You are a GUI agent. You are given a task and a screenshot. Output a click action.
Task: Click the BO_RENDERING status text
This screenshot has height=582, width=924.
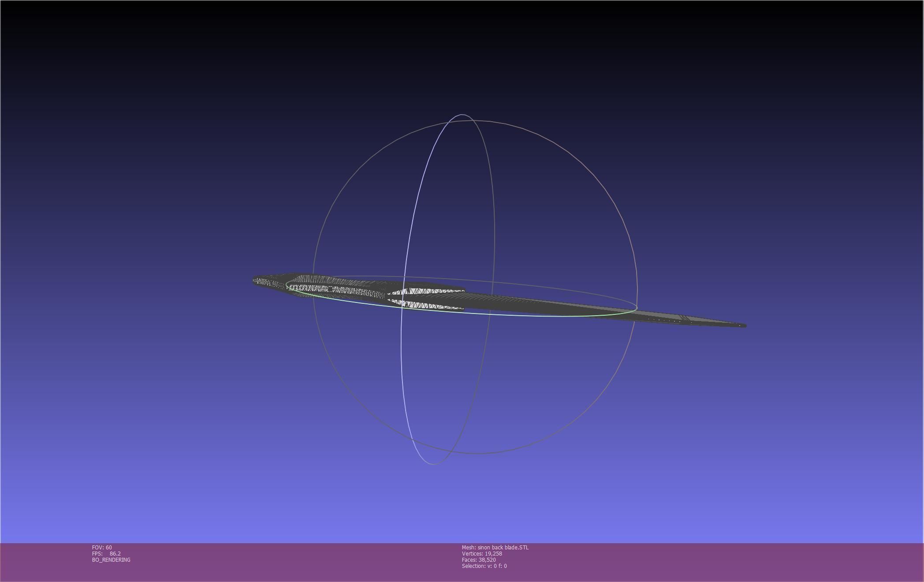(x=111, y=560)
